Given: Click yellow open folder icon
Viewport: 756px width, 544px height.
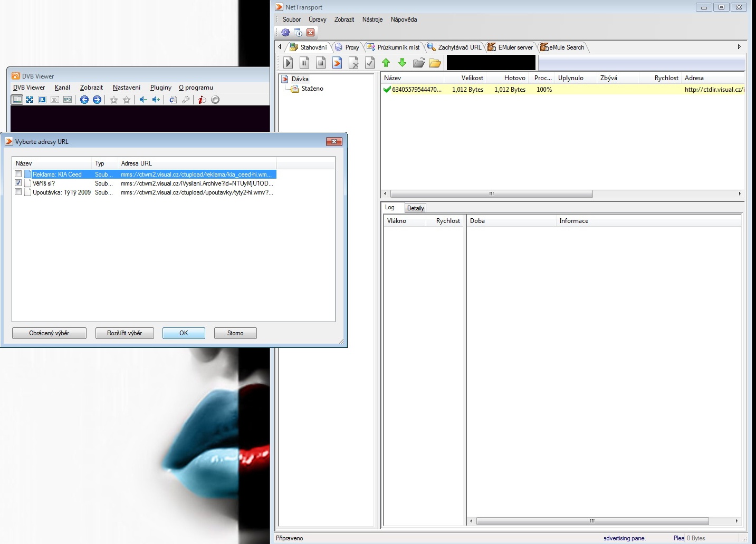Looking at the screenshot, I should (435, 63).
